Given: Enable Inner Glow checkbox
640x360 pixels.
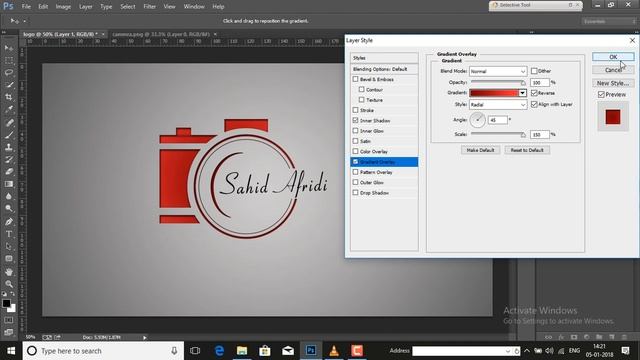Looking at the screenshot, I should 356,131.
